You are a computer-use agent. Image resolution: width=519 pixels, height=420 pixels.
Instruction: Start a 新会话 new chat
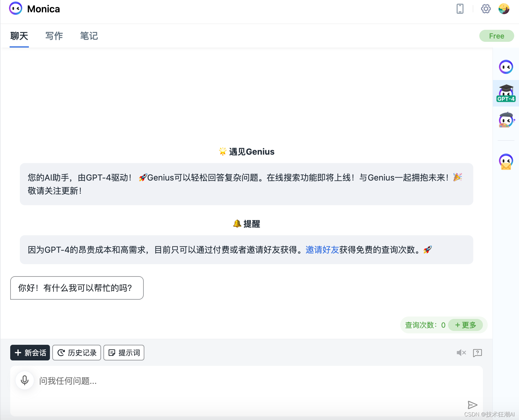[30, 353]
